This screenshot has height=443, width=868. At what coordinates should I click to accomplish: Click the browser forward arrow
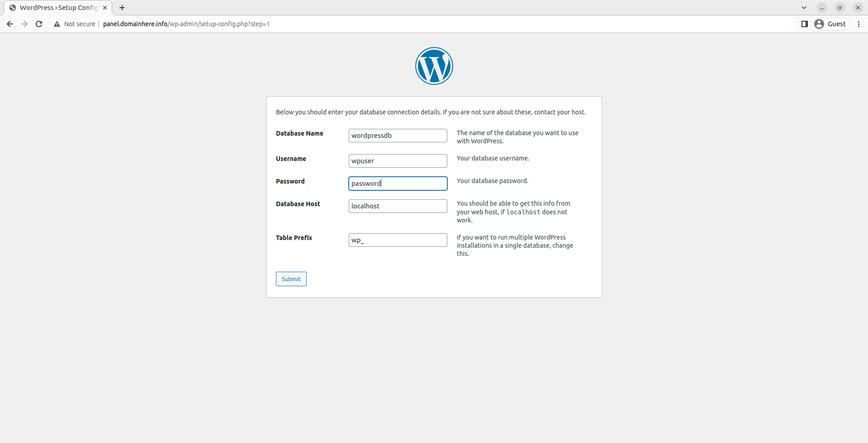coord(24,24)
